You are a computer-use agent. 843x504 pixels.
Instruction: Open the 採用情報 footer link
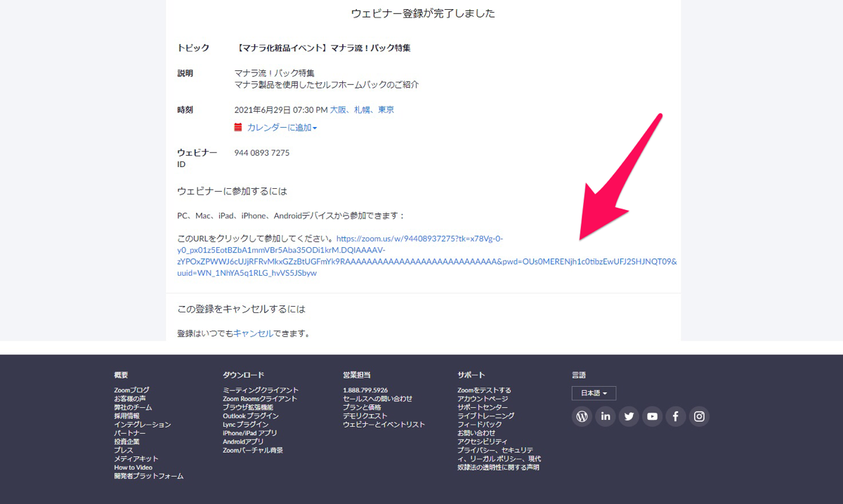tap(127, 416)
